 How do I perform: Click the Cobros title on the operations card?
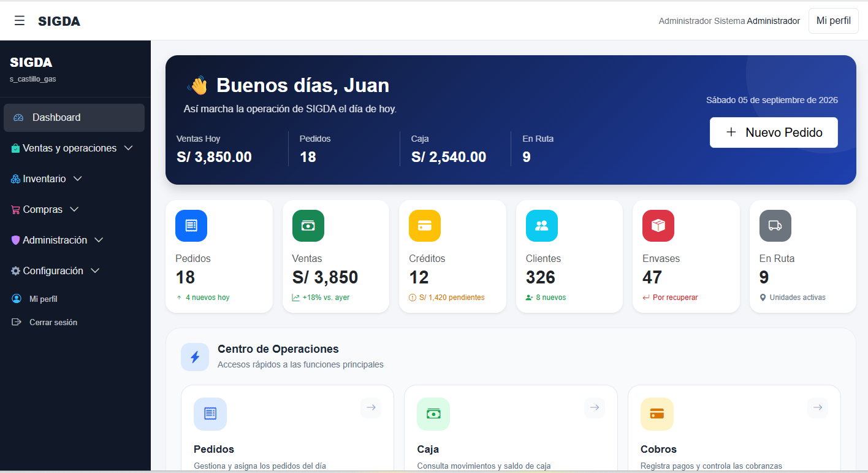[x=658, y=449]
